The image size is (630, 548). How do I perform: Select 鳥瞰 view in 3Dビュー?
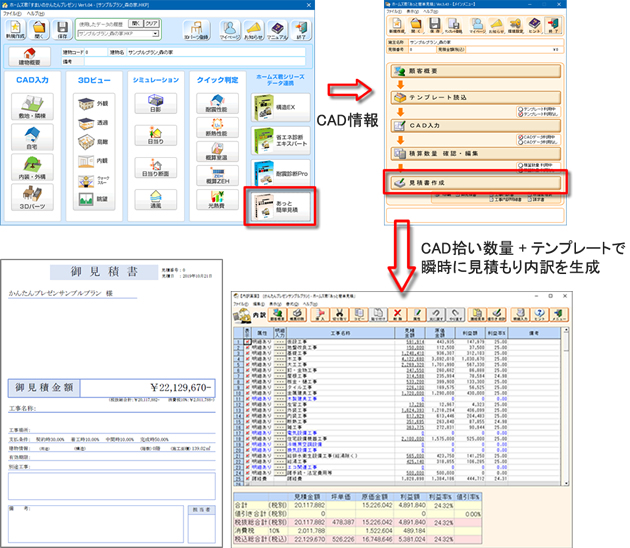coord(94,141)
